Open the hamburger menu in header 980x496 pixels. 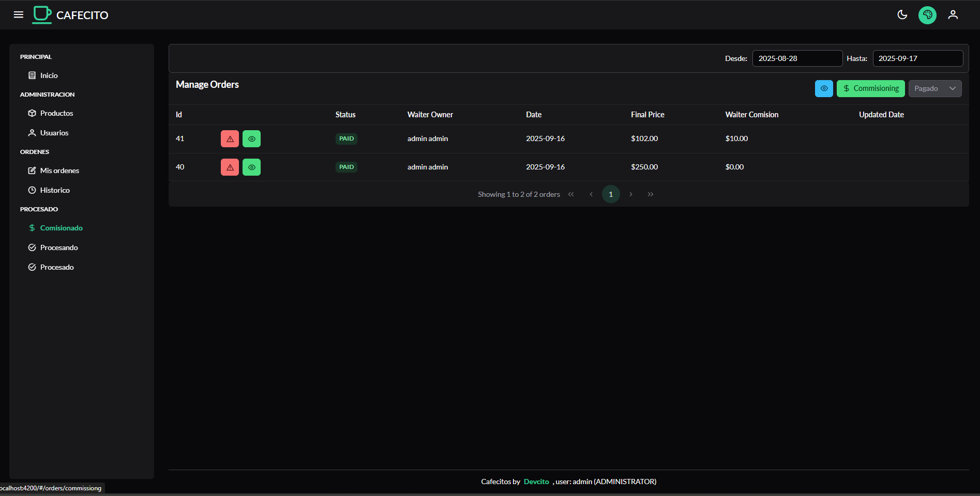coord(19,14)
